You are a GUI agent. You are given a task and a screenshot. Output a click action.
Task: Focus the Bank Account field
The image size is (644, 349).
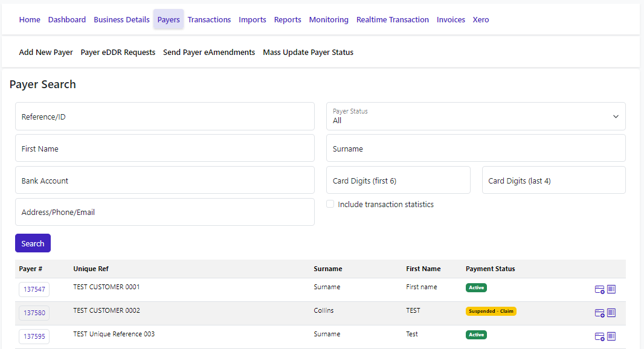[x=164, y=180]
